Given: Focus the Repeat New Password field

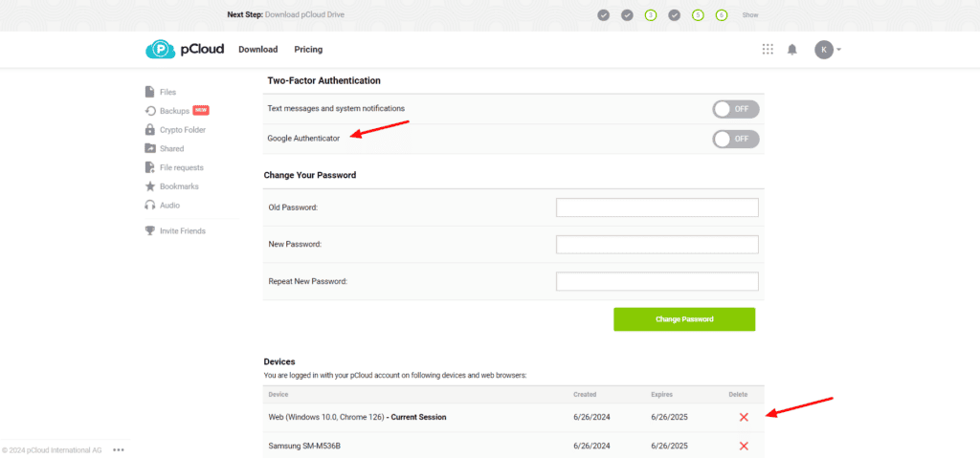Looking at the screenshot, I should pos(657,281).
